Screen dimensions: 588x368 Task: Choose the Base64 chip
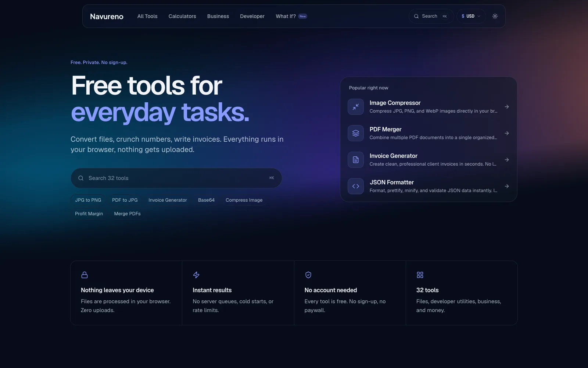click(x=206, y=200)
